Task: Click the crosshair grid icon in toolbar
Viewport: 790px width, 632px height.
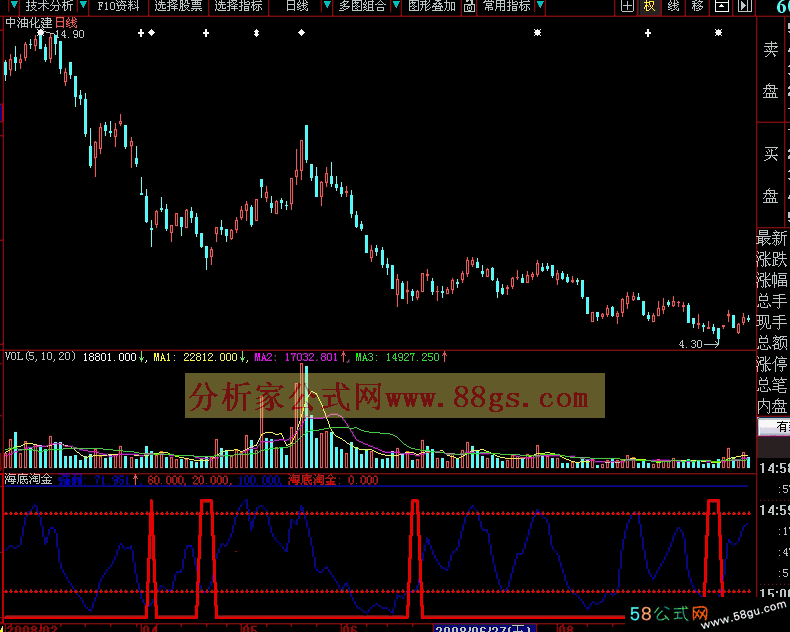Action: pyautogui.click(x=627, y=6)
